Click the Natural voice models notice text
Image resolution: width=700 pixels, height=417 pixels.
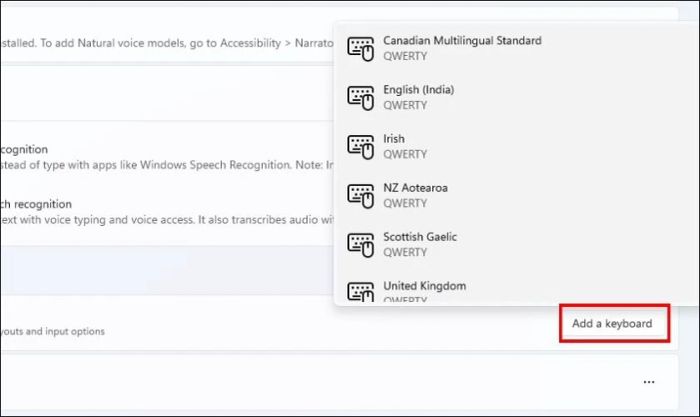pos(167,43)
